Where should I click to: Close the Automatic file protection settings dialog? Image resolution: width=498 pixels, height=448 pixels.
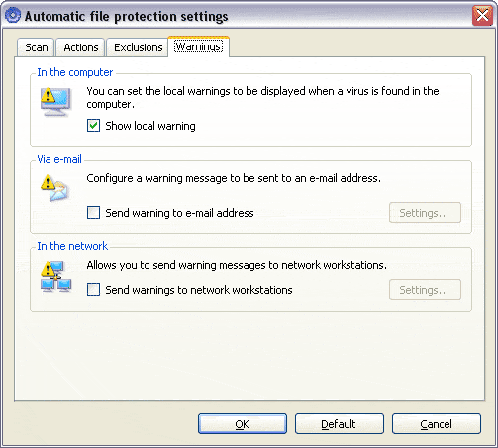click(482, 15)
